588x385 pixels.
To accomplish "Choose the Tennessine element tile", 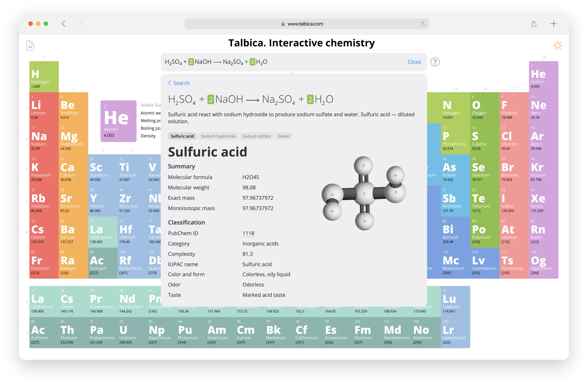I will (x=514, y=263).
